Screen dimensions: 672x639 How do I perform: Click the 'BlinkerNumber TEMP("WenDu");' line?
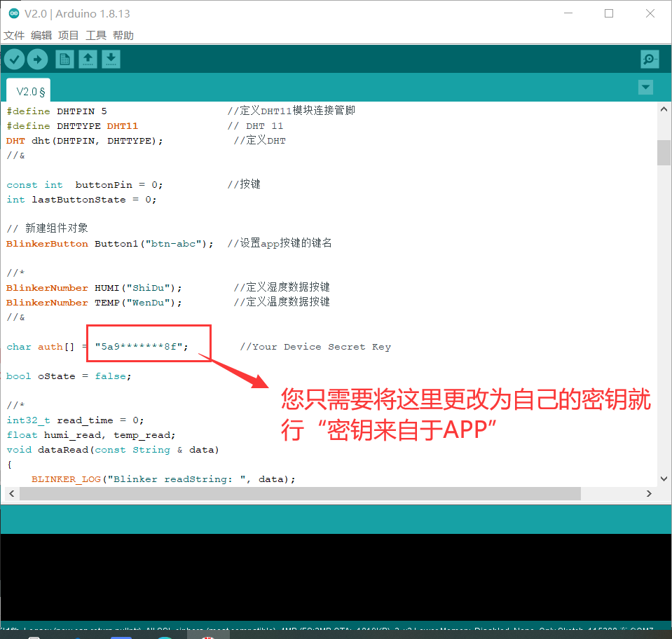(94, 303)
